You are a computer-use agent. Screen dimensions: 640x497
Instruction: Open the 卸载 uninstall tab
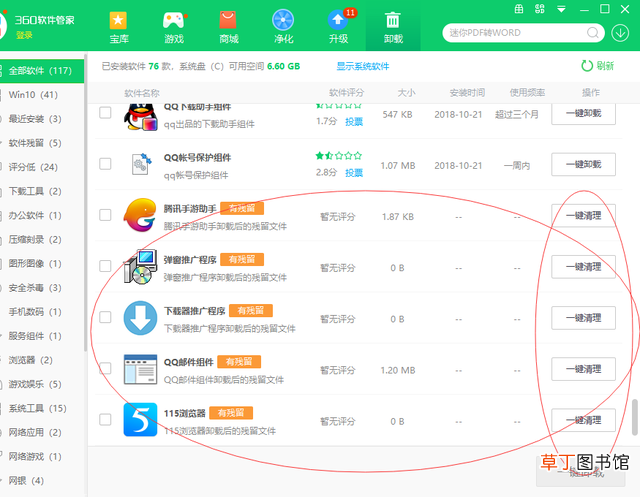(x=393, y=27)
